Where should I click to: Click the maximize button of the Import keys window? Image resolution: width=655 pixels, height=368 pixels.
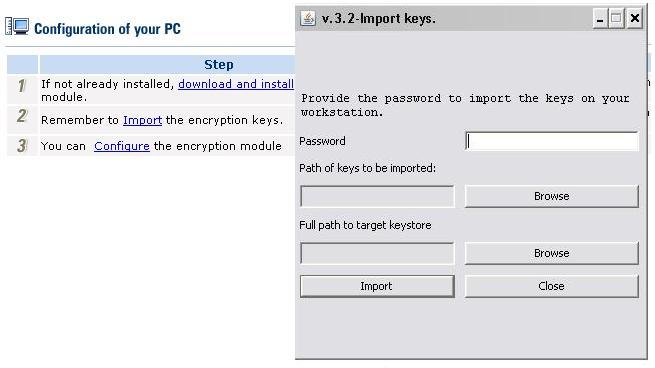pyautogui.click(x=616, y=18)
